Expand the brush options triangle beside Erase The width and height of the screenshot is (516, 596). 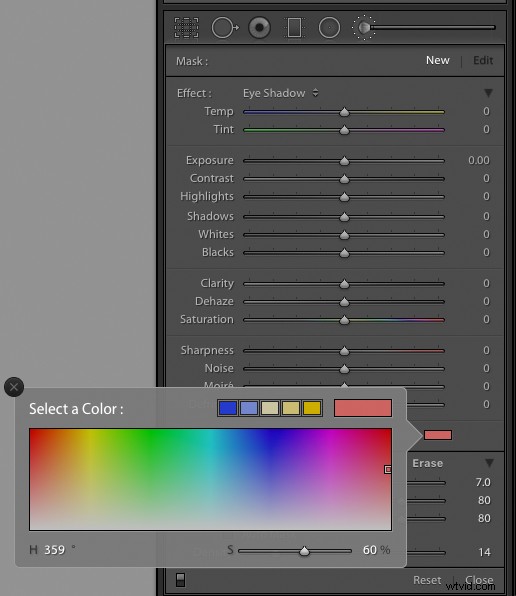click(489, 463)
